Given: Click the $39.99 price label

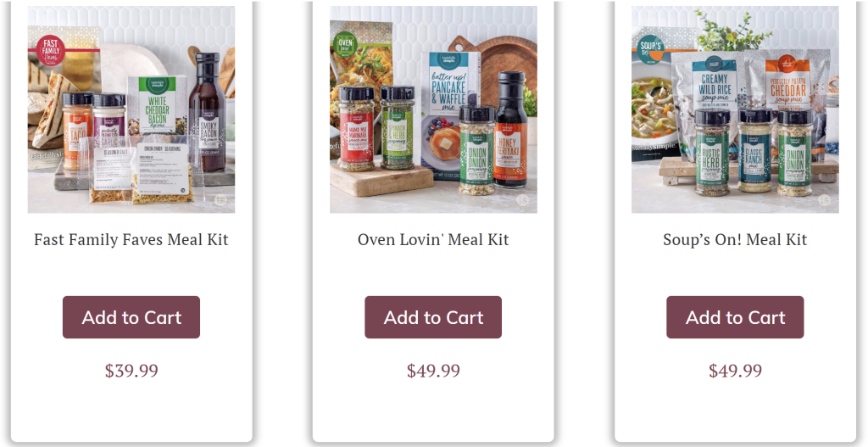Looking at the screenshot, I should [131, 371].
